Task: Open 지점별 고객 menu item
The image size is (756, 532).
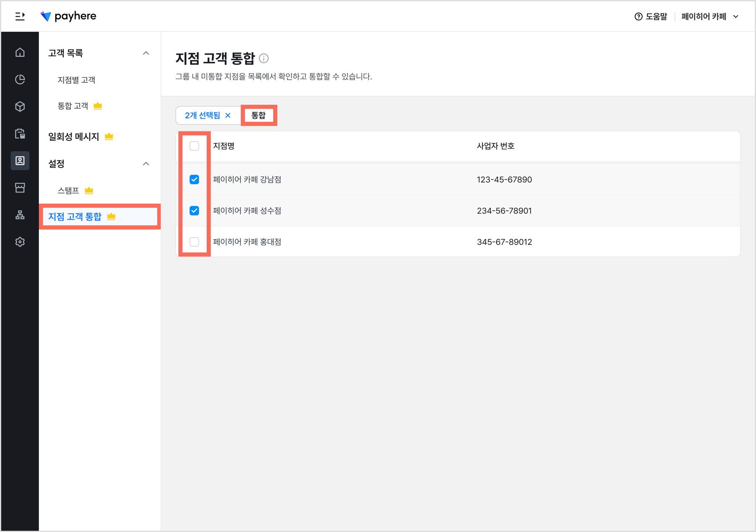Action: click(x=76, y=80)
